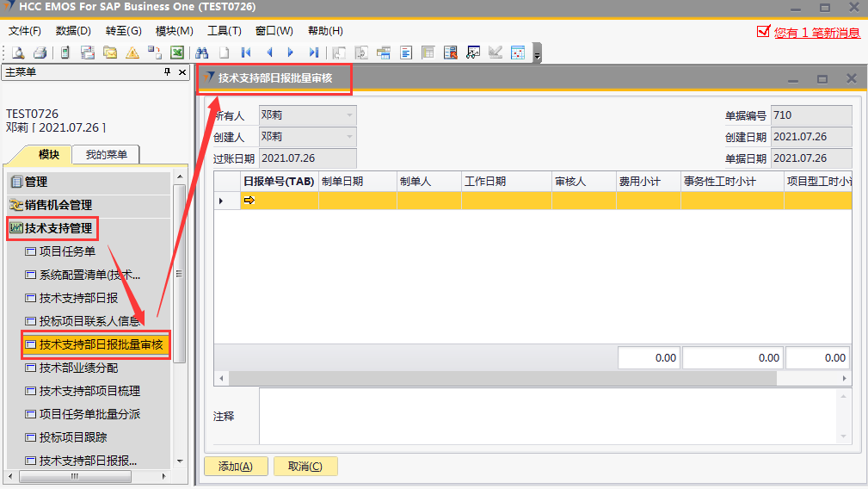Viewport: 868px width, 489px height.
Task: Click the yellow warning triangle icon
Action: pos(132,53)
